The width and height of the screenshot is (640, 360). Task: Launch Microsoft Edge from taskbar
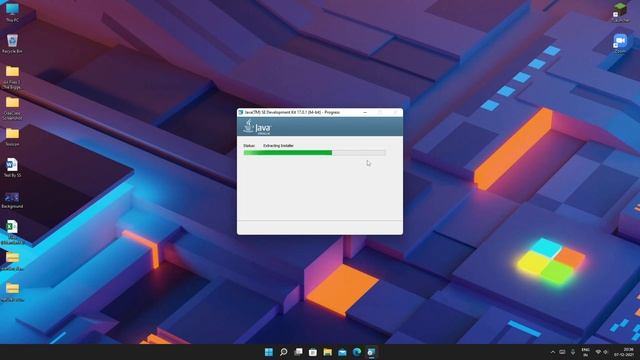click(357, 352)
